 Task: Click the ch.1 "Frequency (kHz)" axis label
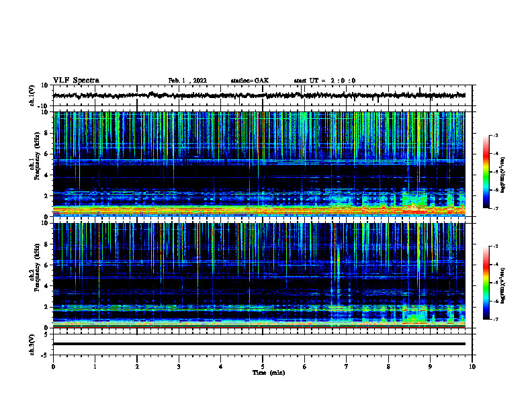tap(37, 154)
